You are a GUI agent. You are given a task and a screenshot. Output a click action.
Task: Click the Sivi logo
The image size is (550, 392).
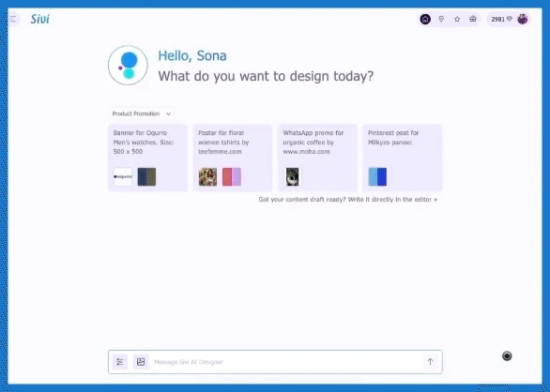pos(40,19)
